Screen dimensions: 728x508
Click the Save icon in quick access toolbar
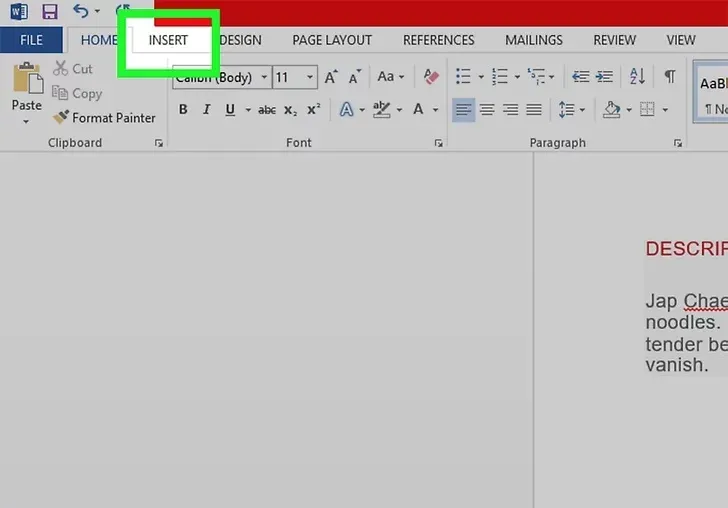(50, 11)
